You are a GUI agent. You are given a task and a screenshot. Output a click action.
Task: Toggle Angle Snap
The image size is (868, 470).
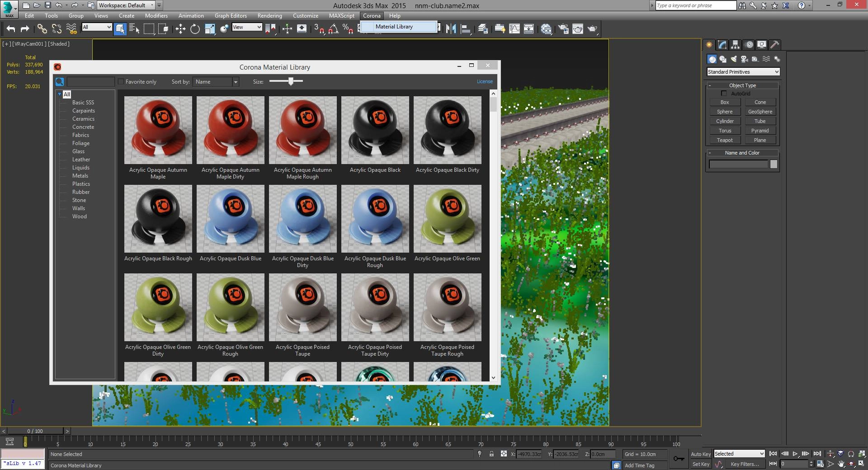(333, 29)
